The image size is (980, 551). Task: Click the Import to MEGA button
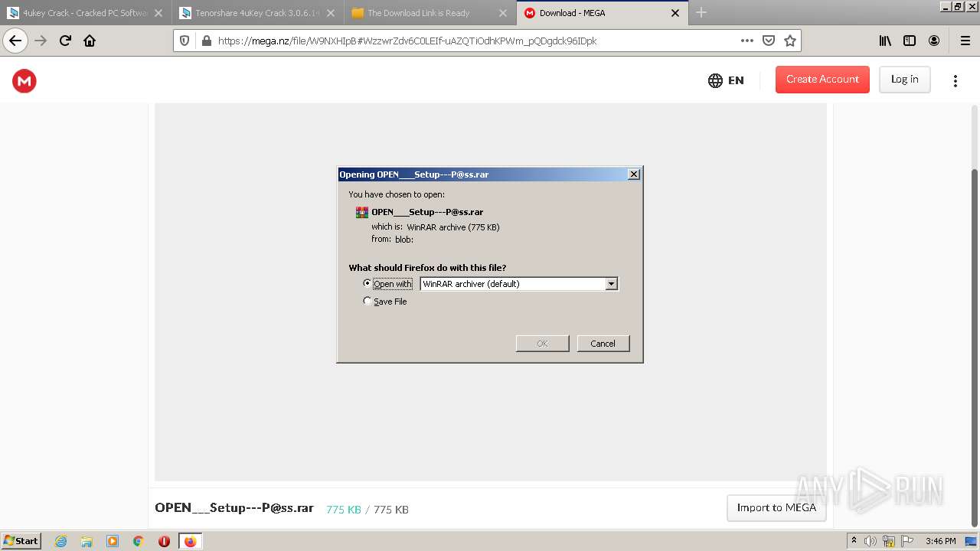coord(776,507)
